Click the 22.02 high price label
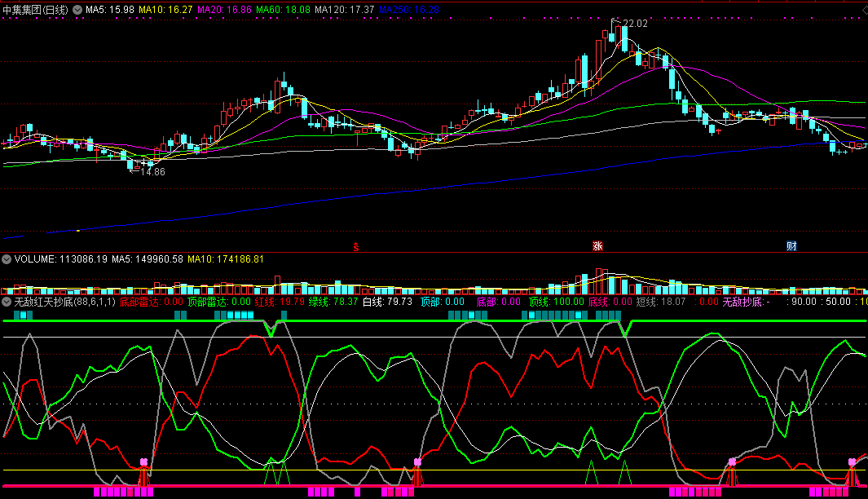This screenshot has height=499, width=868. coord(635,24)
